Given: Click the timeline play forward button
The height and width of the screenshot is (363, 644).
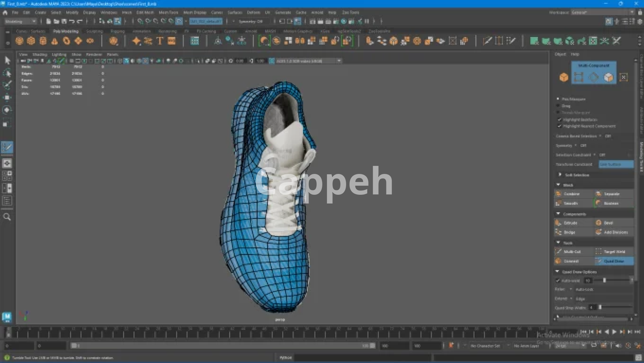Looking at the screenshot, I should click(x=614, y=332).
